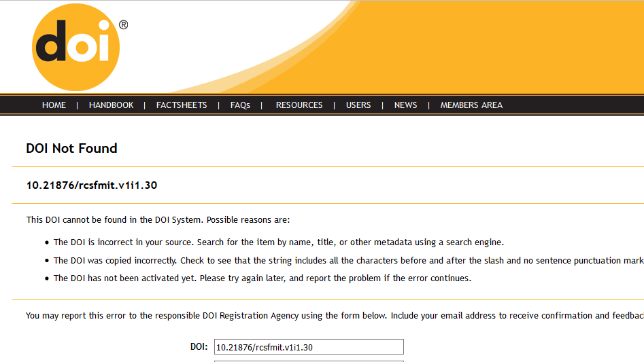
Task: Click 'You may report this error' paragraph
Action: 335,316
